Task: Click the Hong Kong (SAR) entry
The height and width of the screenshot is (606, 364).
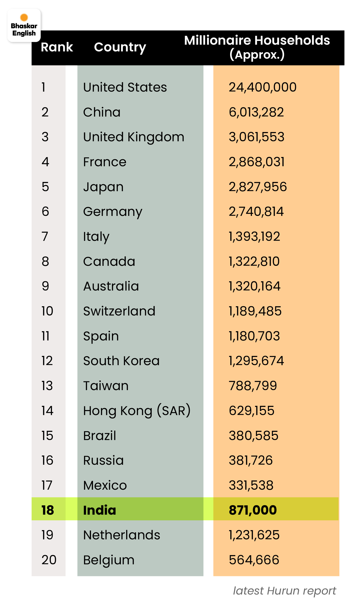Action: coord(137,411)
